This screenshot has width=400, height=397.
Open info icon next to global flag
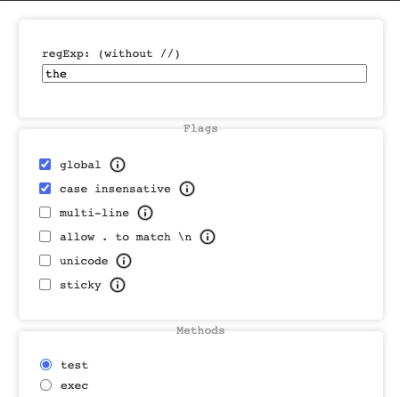pos(117,165)
